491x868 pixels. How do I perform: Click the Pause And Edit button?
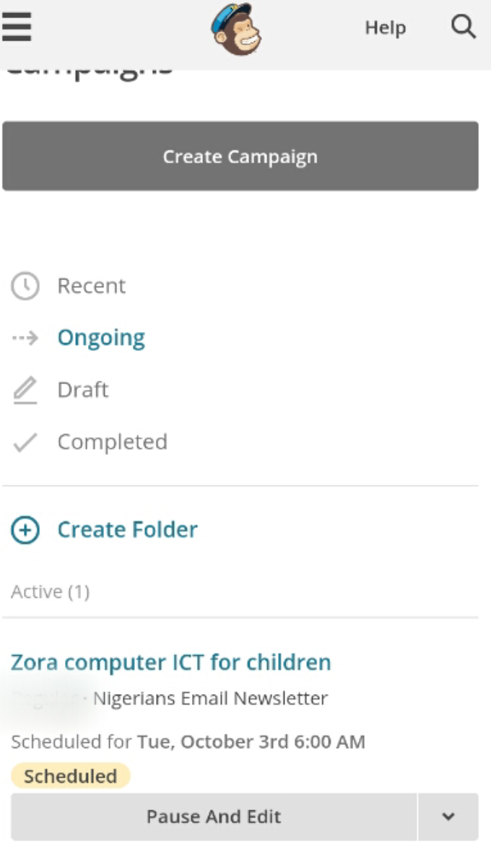(214, 817)
